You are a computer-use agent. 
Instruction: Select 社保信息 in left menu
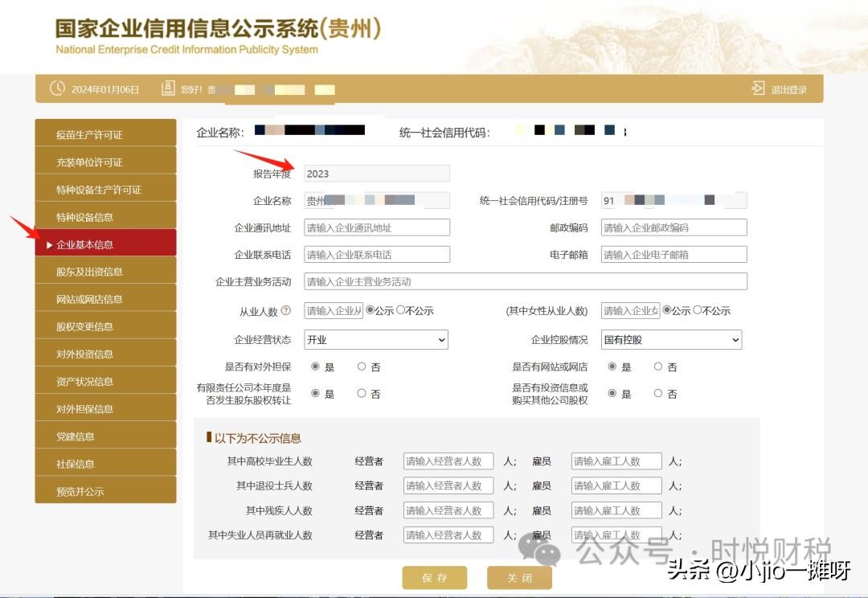(105, 464)
